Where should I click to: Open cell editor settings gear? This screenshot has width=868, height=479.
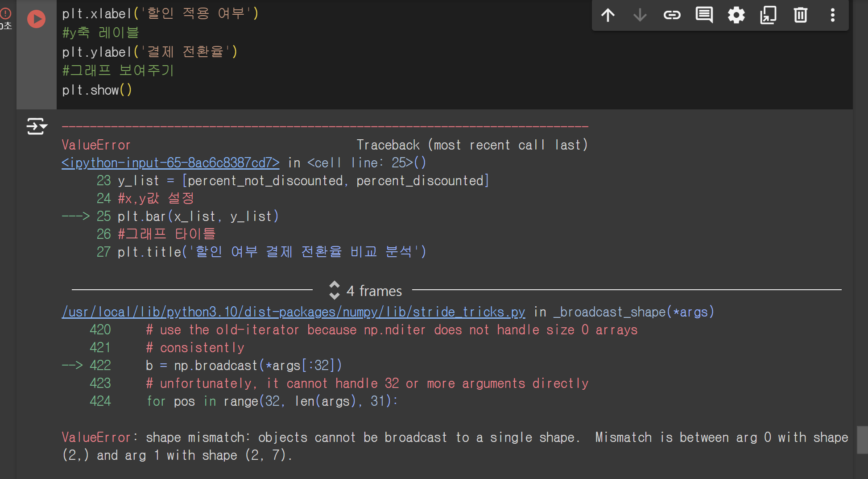[736, 15]
